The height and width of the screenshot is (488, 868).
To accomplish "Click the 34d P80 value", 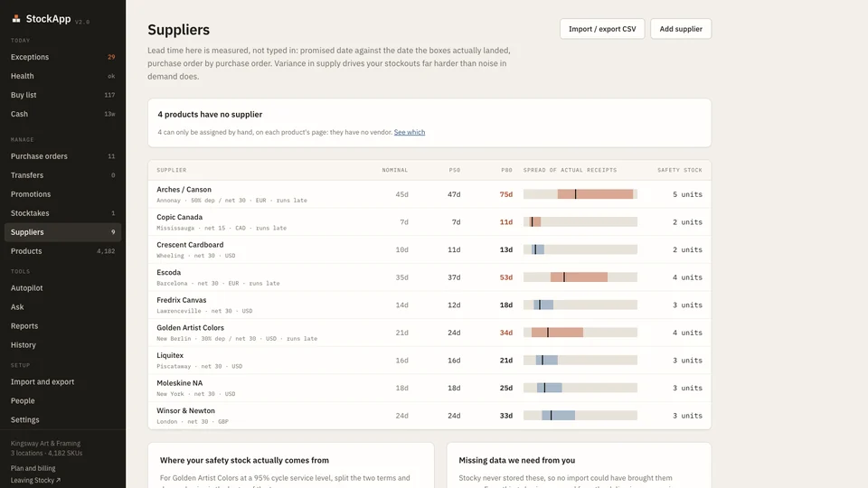I will pos(506,333).
